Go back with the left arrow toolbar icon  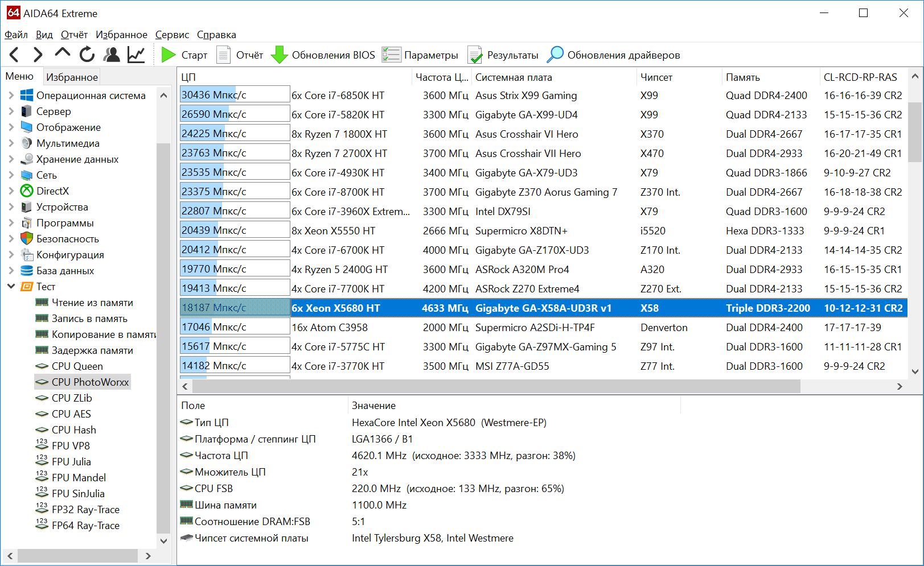point(15,55)
